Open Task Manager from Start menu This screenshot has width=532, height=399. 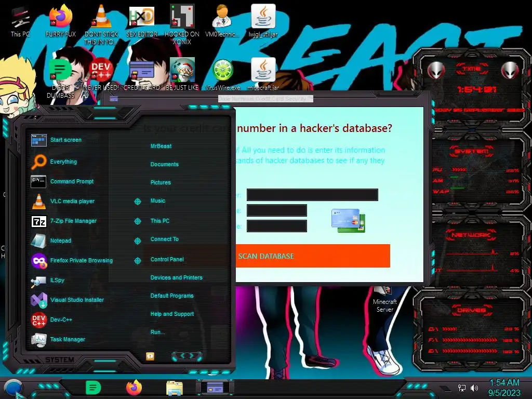click(68, 339)
